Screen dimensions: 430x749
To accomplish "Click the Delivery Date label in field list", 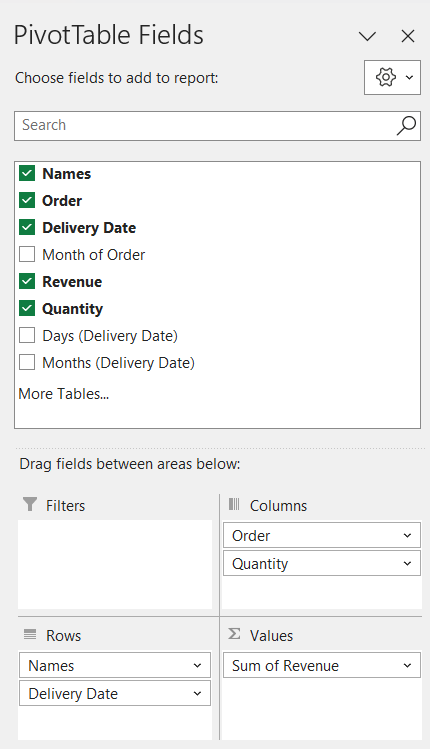I will (x=89, y=228).
